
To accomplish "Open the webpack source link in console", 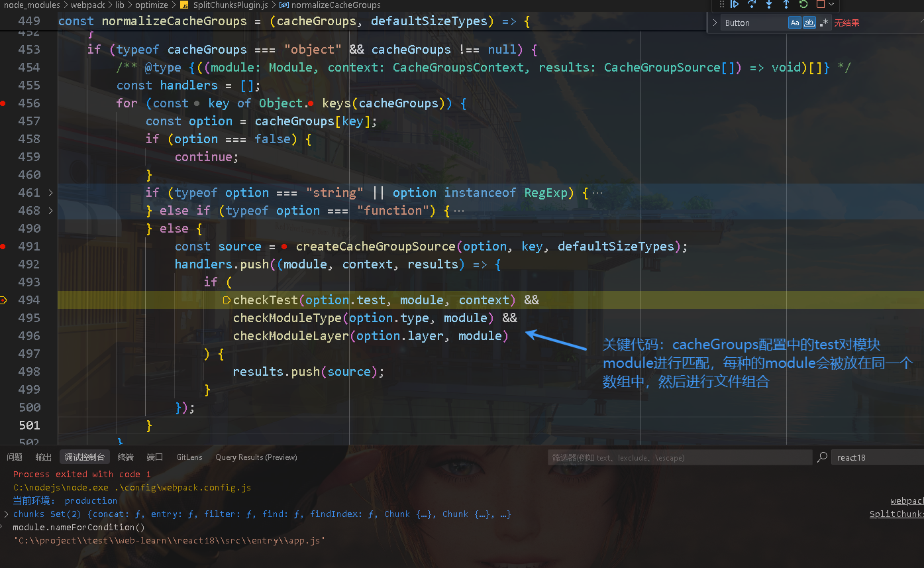I will pos(907,501).
